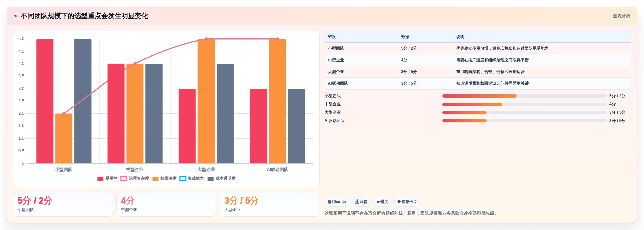
Task: Toggle the 易用性 legend item
Action: [107, 178]
